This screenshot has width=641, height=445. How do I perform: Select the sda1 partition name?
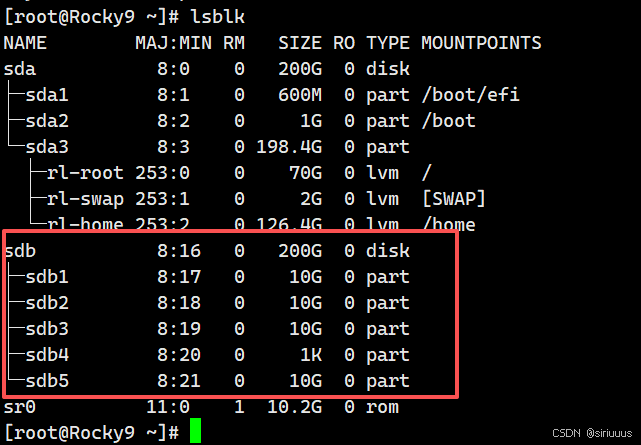[x=47, y=95]
